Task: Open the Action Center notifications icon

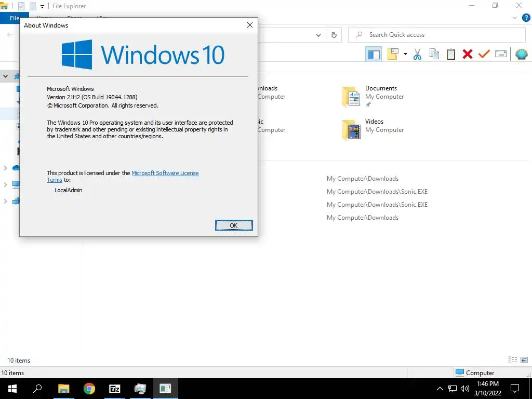Action: [515, 389]
